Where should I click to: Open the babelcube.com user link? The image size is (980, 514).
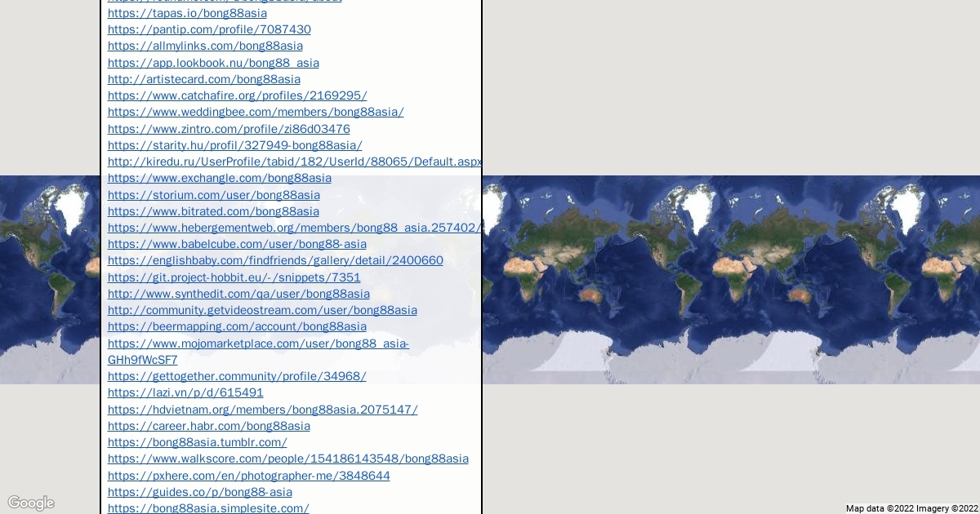237,244
